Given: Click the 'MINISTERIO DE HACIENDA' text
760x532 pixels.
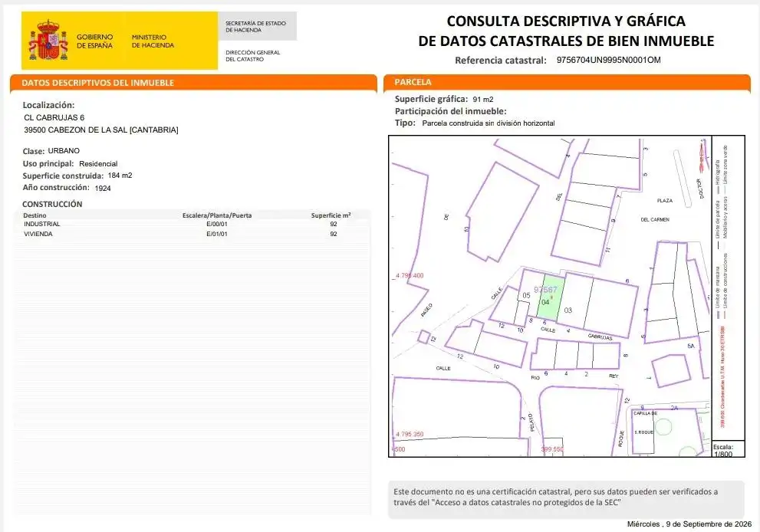Looking at the screenshot, I should (153, 41).
